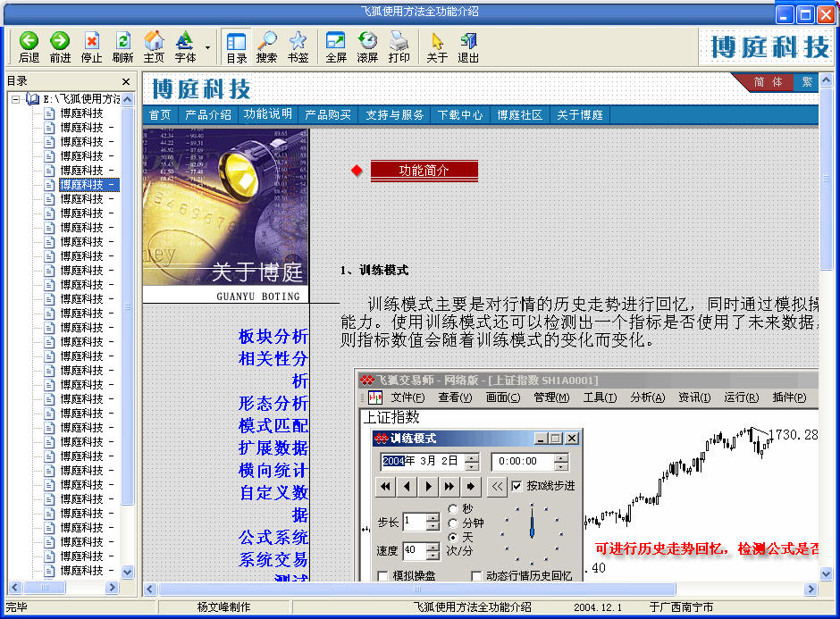Open the 横向统计 sidebar link

click(273, 470)
